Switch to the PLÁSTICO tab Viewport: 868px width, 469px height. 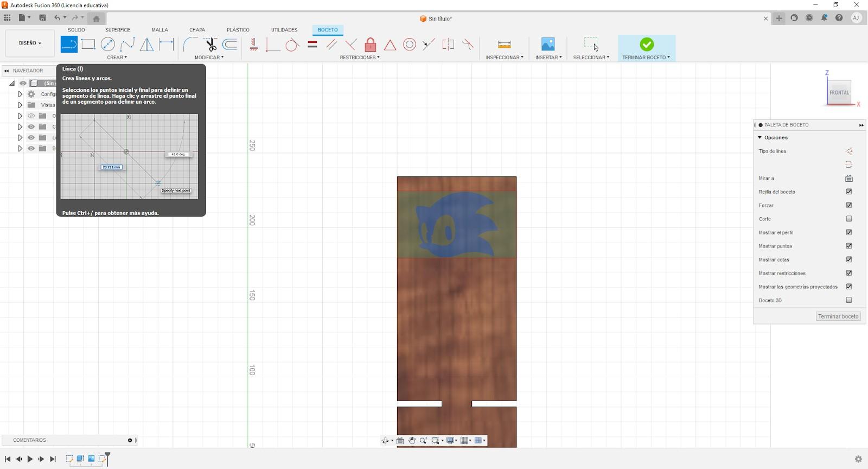(x=238, y=30)
